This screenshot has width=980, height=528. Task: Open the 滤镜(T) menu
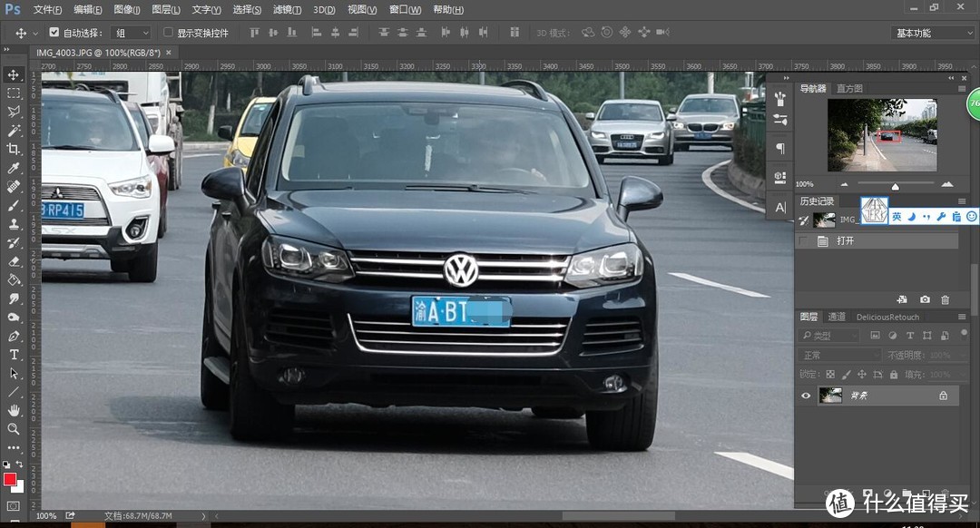click(x=287, y=10)
